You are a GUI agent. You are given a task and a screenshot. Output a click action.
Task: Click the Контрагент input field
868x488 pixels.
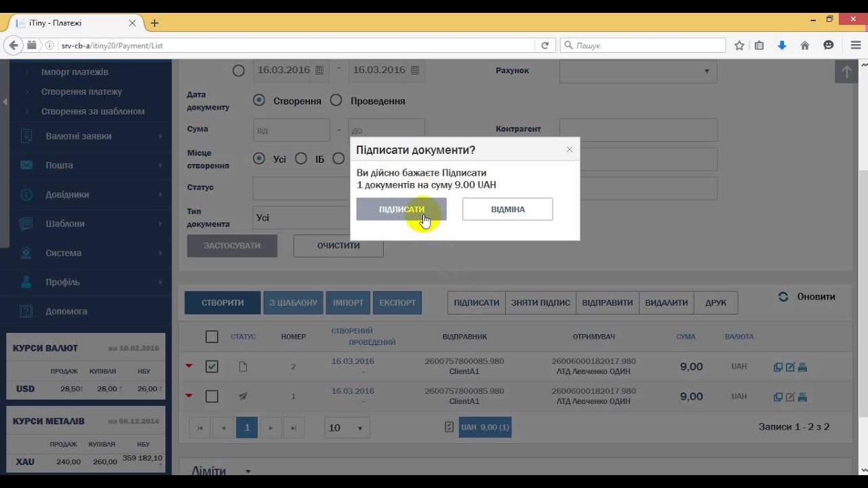[638, 130]
